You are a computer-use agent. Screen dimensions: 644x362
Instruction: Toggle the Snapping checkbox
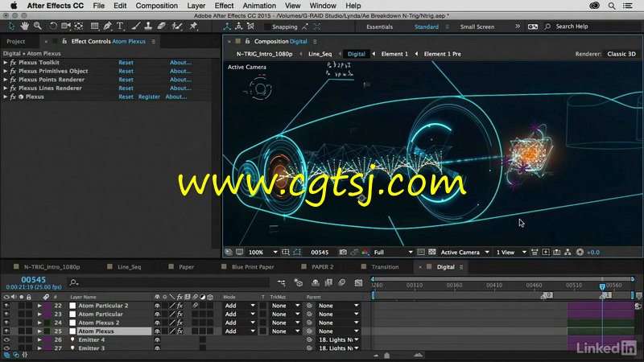pos(268,27)
